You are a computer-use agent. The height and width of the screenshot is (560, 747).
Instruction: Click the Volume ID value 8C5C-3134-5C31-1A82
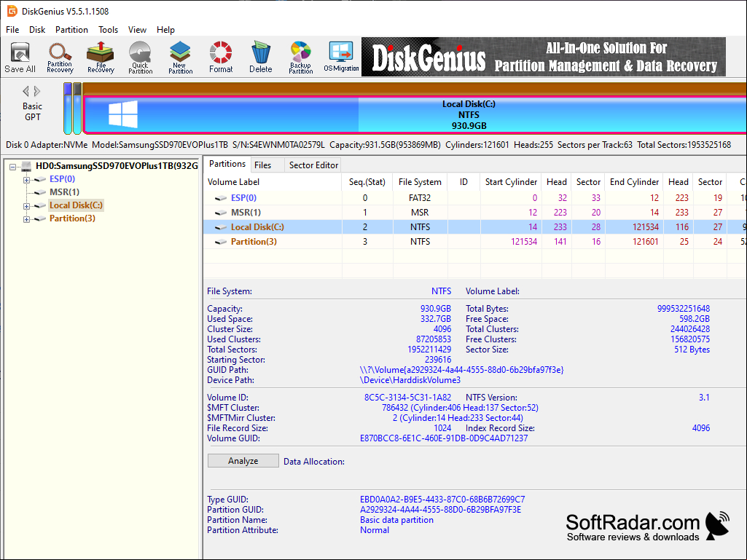[407, 397]
